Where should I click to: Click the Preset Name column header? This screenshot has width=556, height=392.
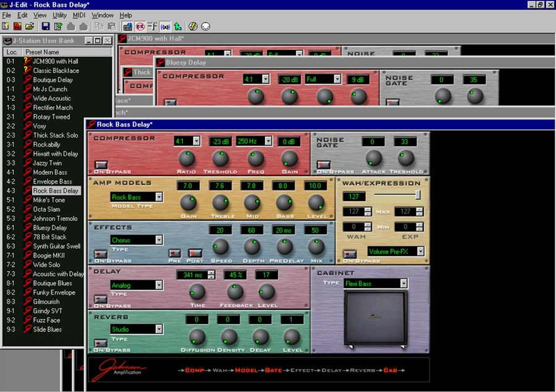point(67,52)
